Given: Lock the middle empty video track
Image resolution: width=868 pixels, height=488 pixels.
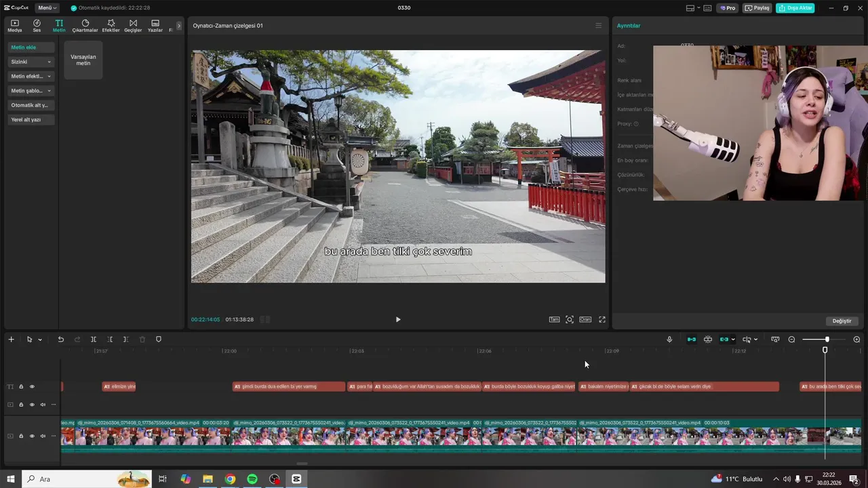Looking at the screenshot, I should tap(21, 405).
